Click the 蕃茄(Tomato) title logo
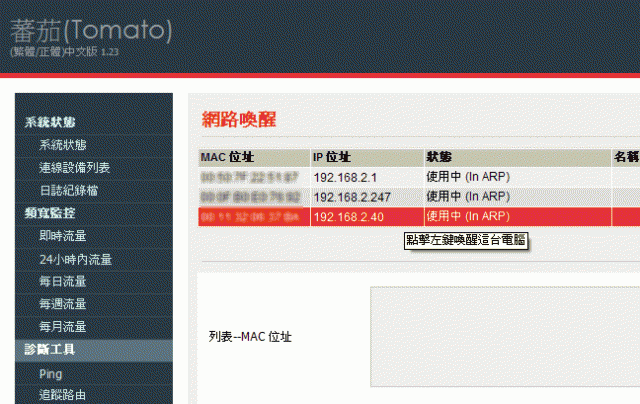This screenshot has width=640, height=404. [91, 31]
